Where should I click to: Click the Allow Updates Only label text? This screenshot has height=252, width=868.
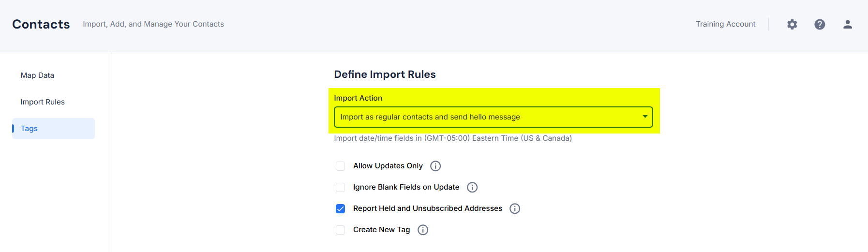point(388,166)
